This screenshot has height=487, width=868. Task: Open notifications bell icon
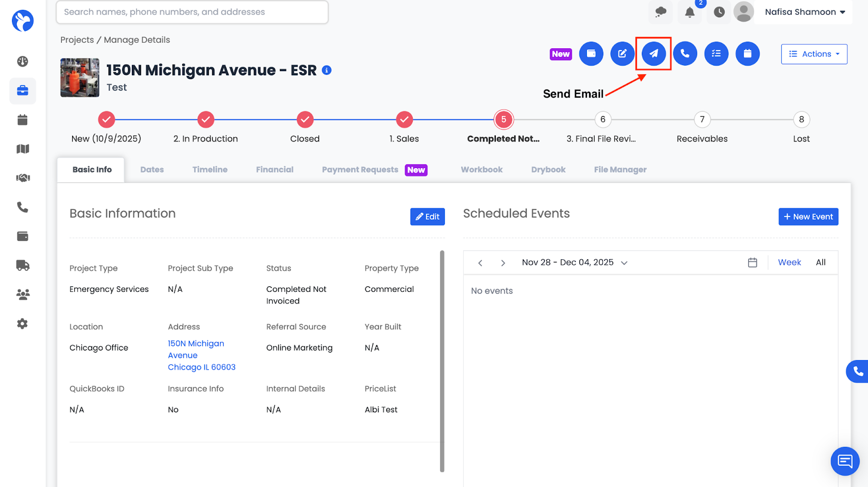(690, 12)
